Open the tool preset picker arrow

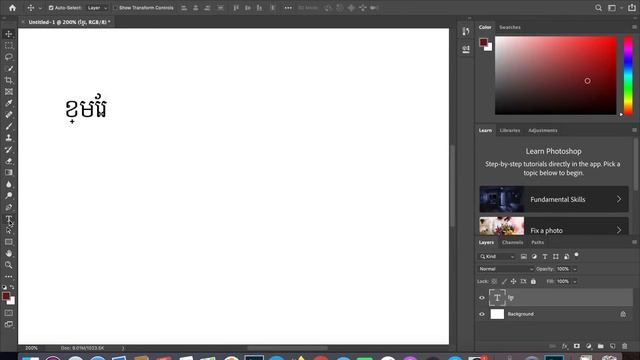point(40,8)
